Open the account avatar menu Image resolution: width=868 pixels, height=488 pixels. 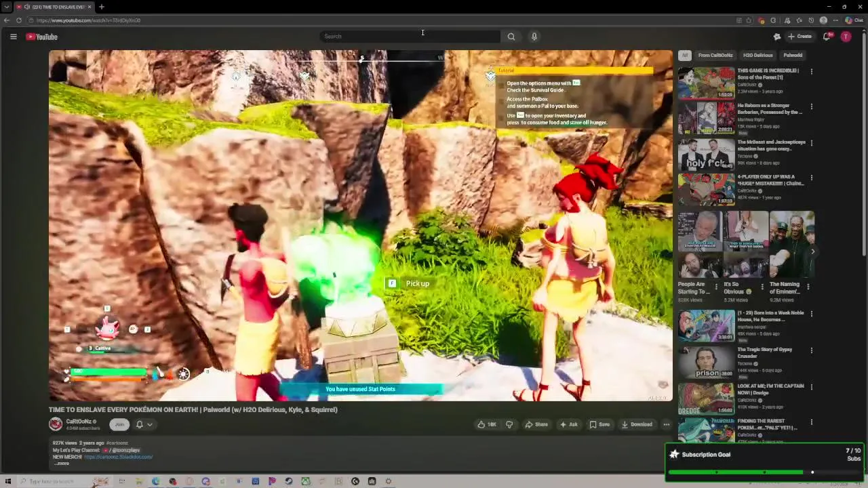[846, 37]
